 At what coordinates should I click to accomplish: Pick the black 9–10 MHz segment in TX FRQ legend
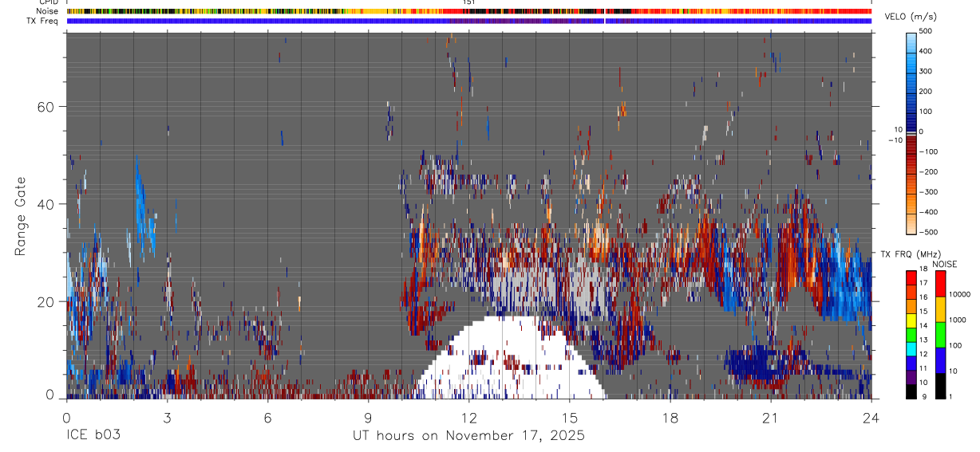click(x=911, y=391)
